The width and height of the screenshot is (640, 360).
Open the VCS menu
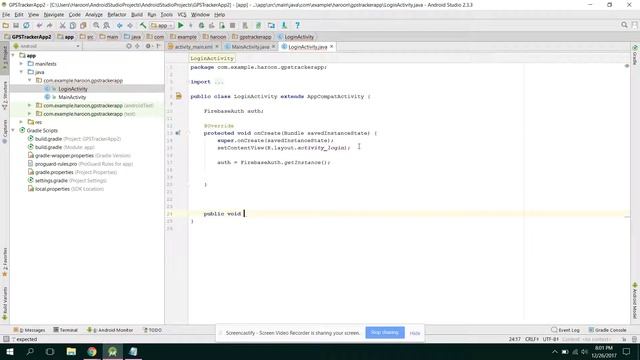[182, 15]
